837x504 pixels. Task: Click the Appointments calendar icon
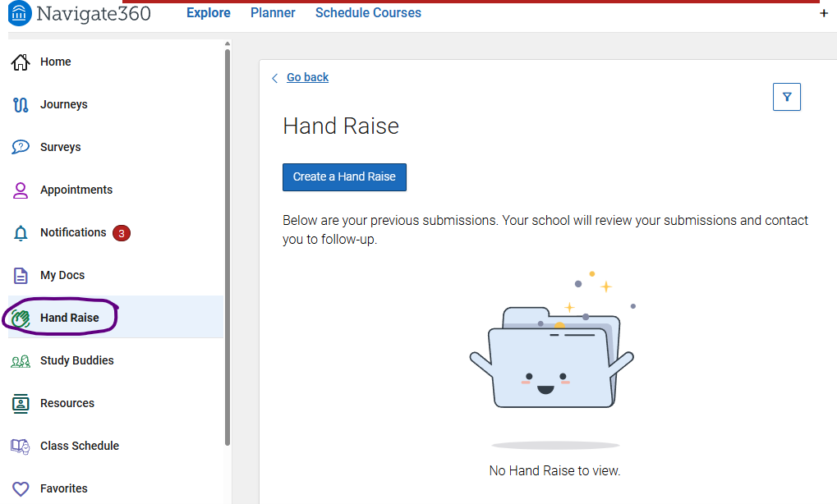[x=21, y=190]
